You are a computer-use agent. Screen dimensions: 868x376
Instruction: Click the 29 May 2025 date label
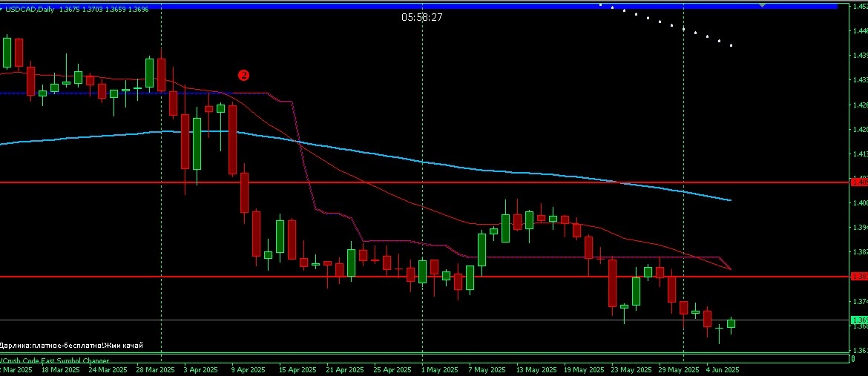coord(678,369)
